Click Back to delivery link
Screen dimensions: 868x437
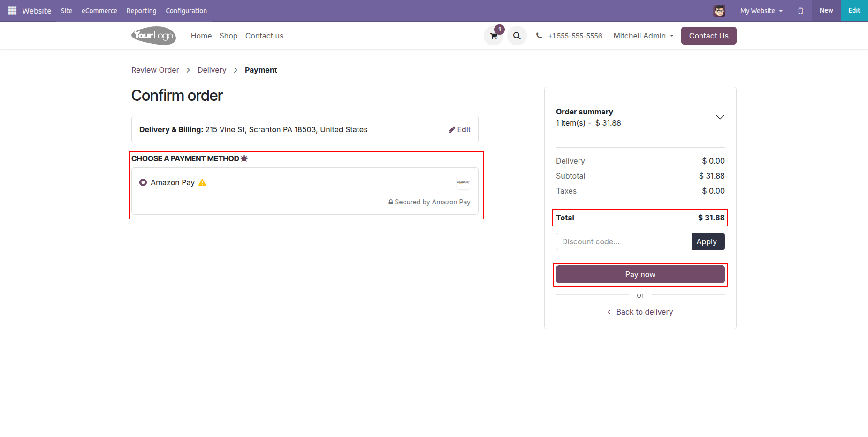tap(640, 312)
